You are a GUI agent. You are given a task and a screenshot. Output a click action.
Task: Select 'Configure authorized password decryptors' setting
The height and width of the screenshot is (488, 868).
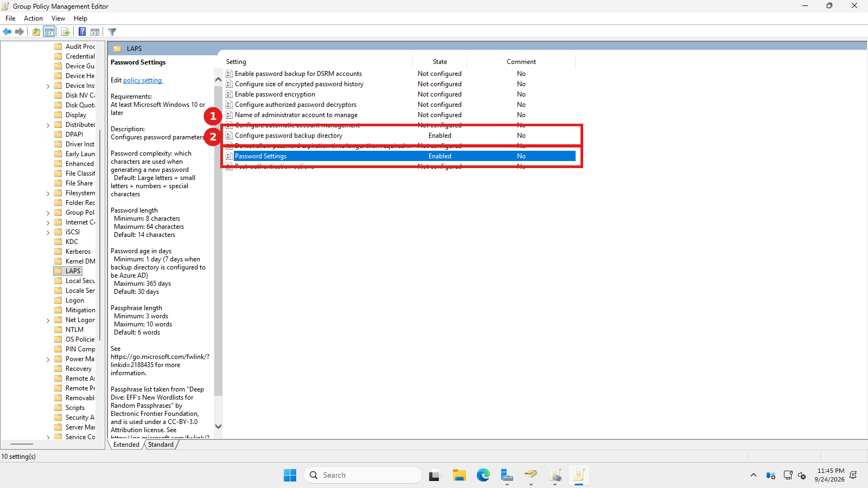(296, 105)
